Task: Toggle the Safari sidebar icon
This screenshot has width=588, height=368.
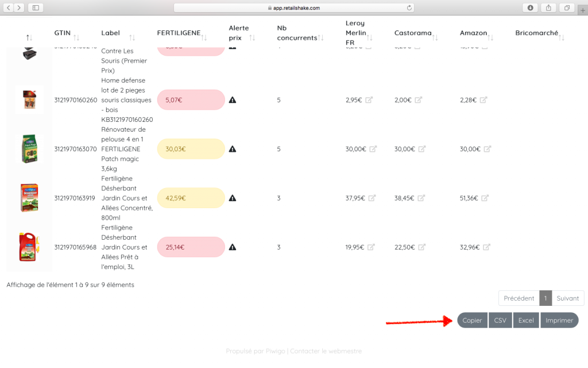Action: 36,7
